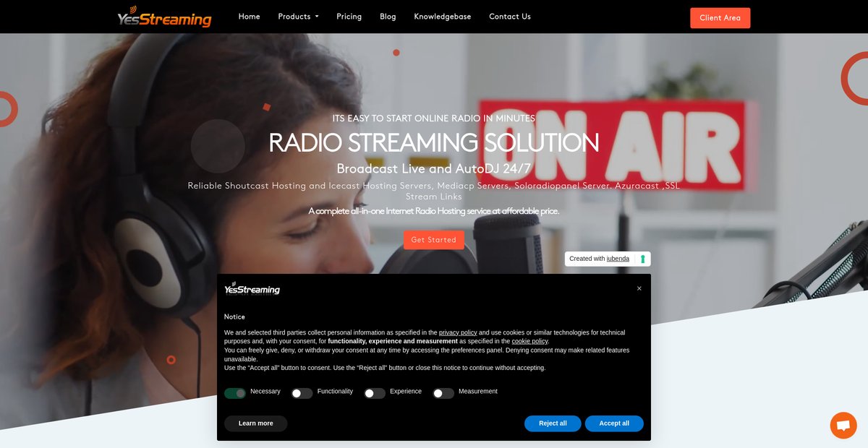This screenshot has height=448, width=868.
Task: Toggle the Necessary cookies switch
Action: [235, 393]
